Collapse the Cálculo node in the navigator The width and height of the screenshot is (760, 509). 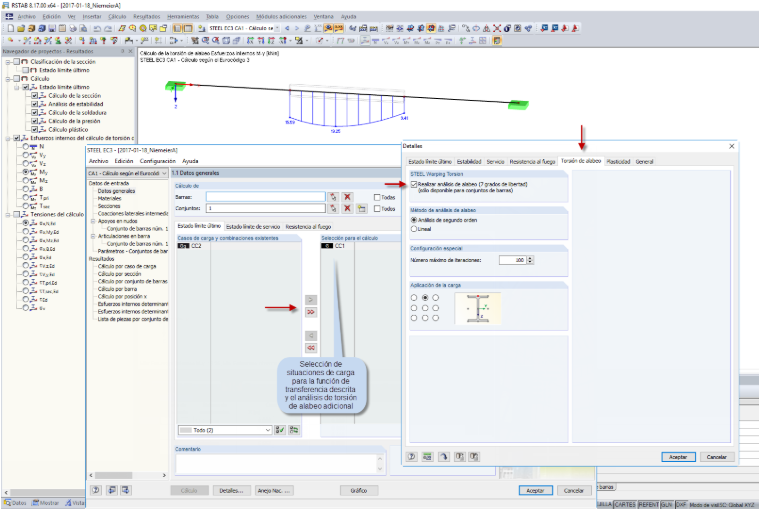[x=8, y=79]
